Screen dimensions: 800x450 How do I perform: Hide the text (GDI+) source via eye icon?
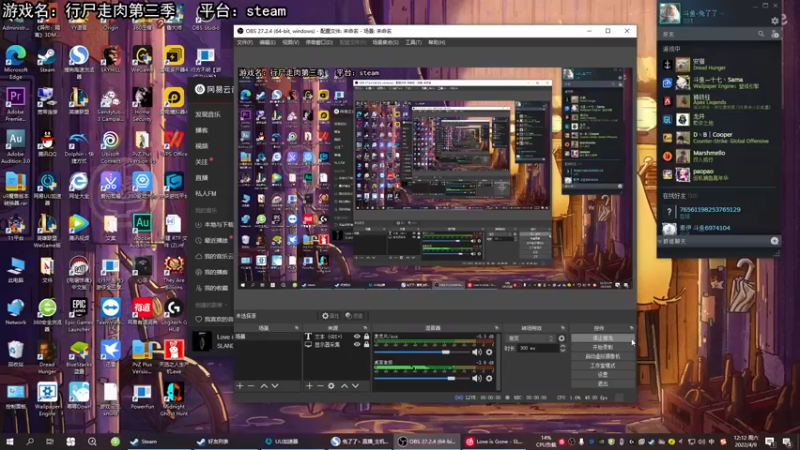[x=357, y=337]
